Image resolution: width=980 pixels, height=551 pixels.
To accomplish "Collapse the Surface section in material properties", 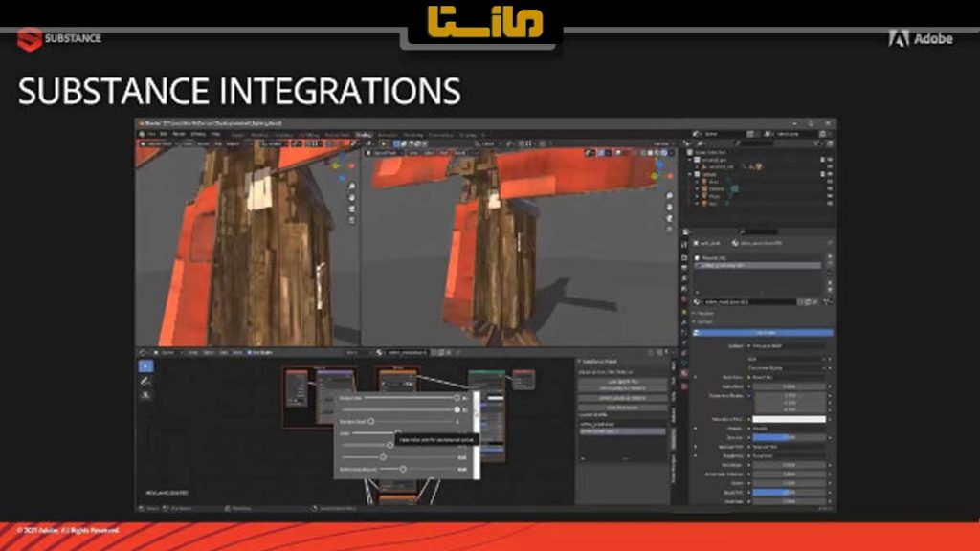I will (703, 321).
